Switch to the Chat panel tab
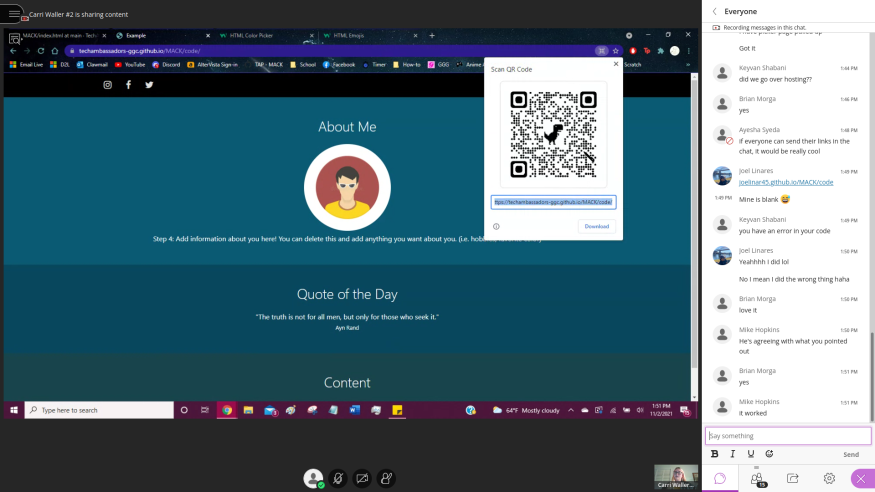The image size is (875, 492). tap(720, 479)
